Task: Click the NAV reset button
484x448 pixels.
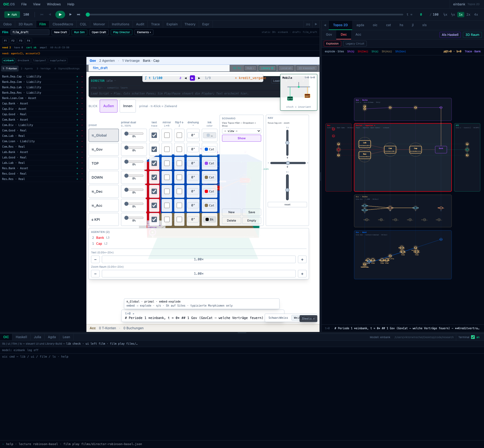Action: [287, 205]
